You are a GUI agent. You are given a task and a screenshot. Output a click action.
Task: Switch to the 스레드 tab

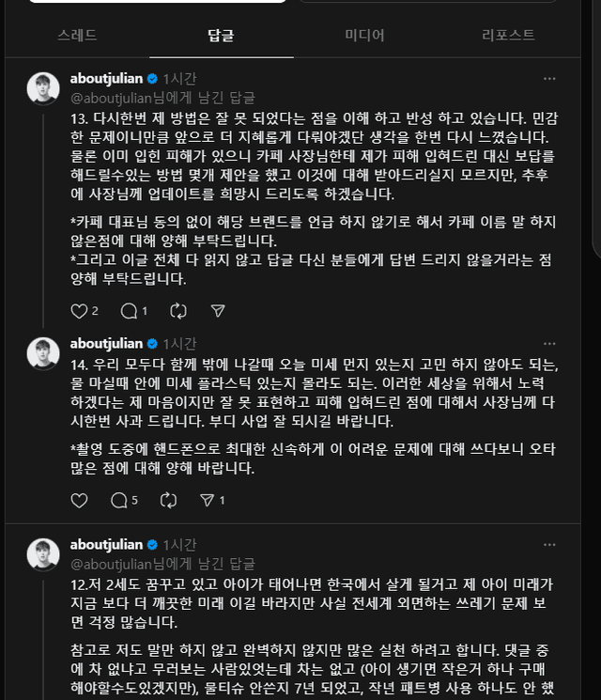pyautogui.click(x=77, y=36)
